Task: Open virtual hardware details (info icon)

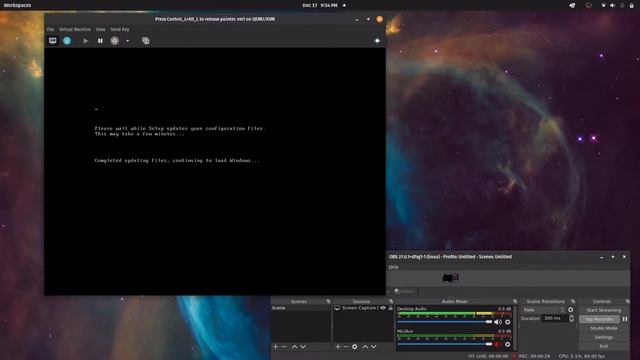Action: (x=67, y=40)
